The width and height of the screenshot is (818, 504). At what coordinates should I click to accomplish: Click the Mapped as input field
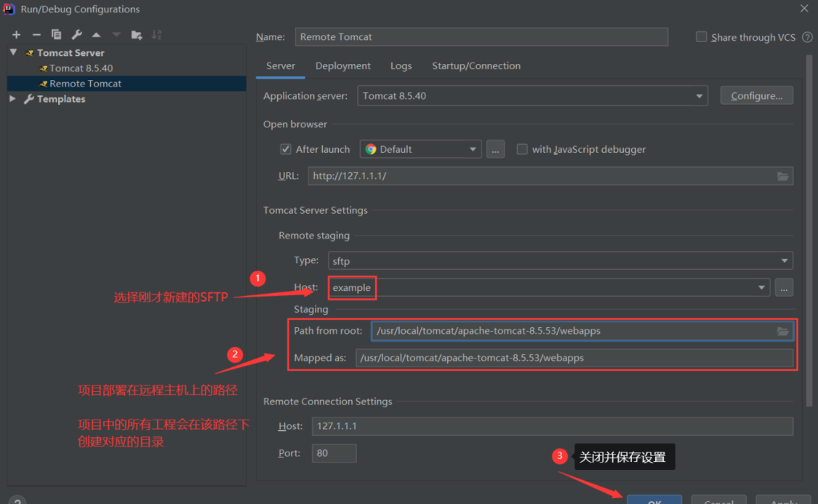click(574, 358)
